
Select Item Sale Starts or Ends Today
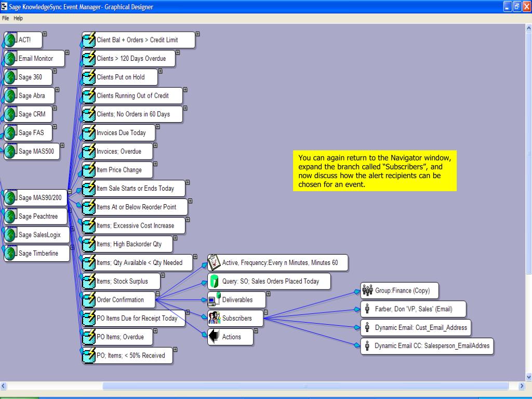134,188
